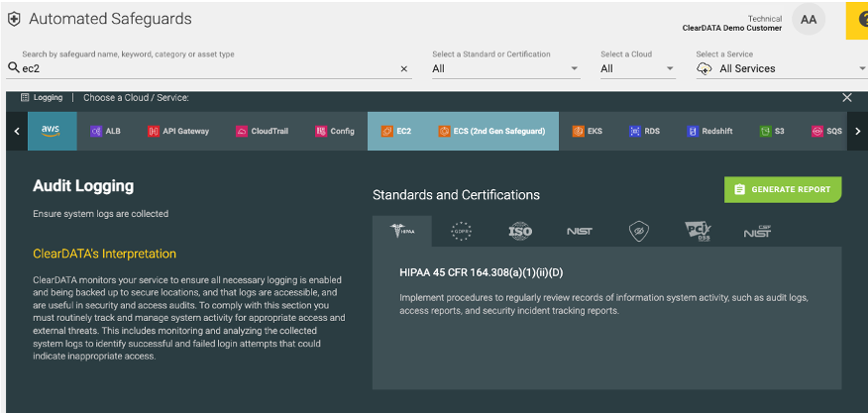Select the RDS service

tap(644, 131)
